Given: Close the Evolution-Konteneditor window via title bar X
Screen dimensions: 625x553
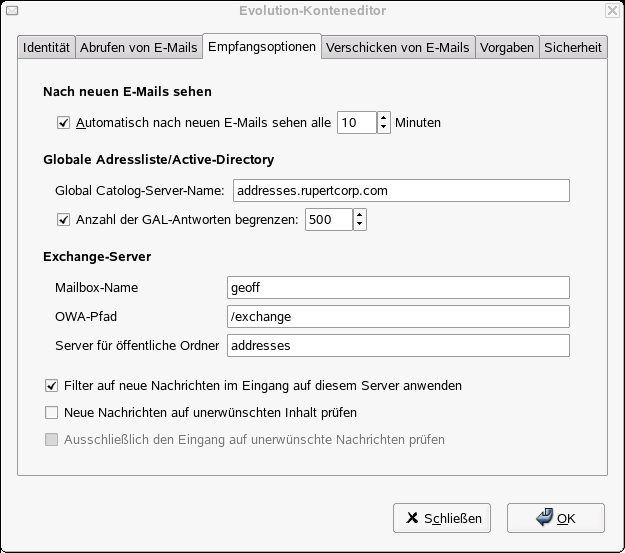Looking at the screenshot, I should (612, 10).
